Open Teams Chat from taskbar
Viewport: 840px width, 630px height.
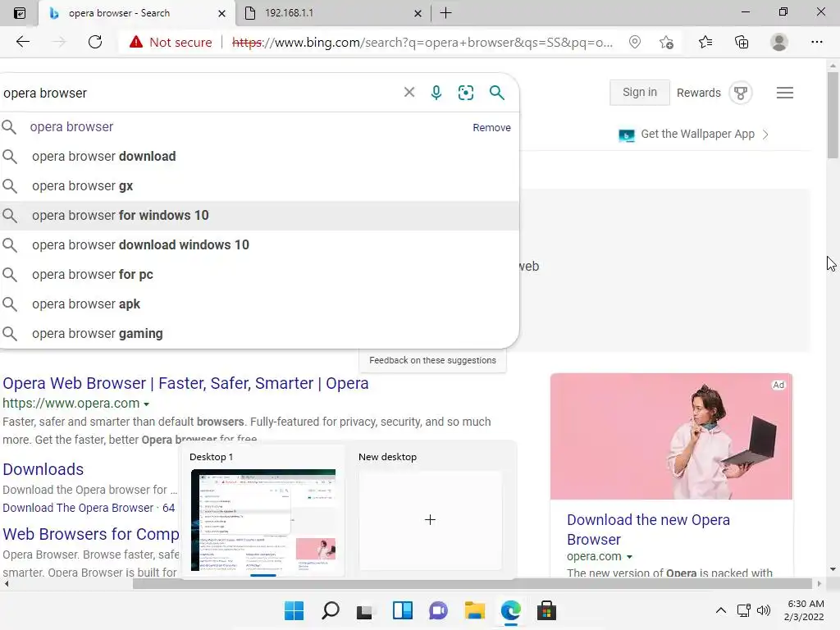coord(438,610)
